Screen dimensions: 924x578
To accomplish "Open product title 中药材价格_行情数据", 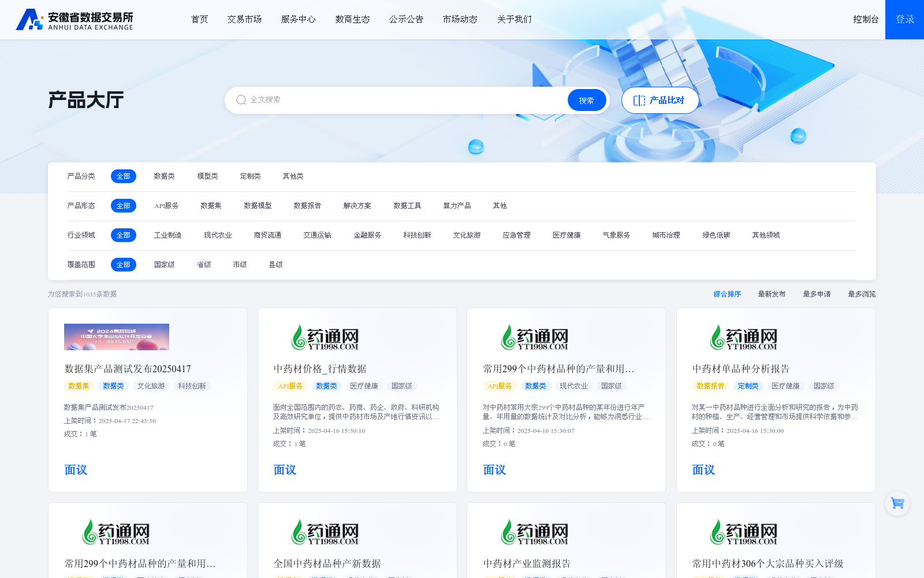I will tap(320, 369).
